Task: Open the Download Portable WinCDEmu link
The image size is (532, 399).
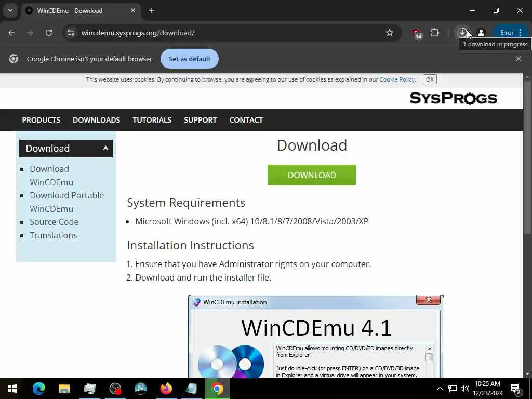Action: pos(67,202)
